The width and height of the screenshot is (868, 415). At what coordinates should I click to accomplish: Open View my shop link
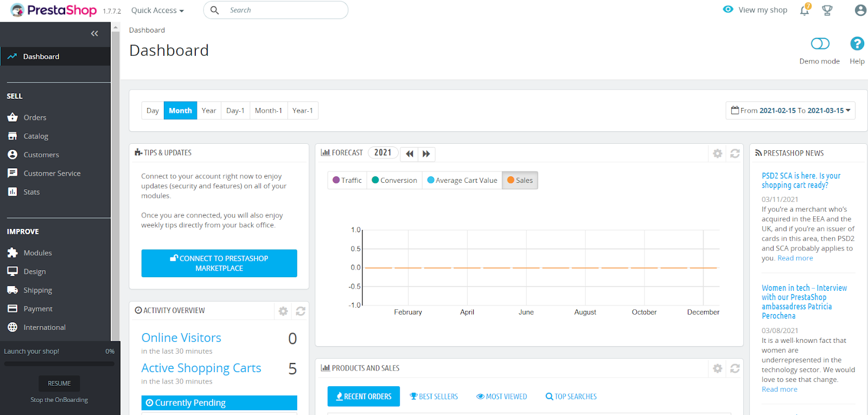click(x=755, y=10)
